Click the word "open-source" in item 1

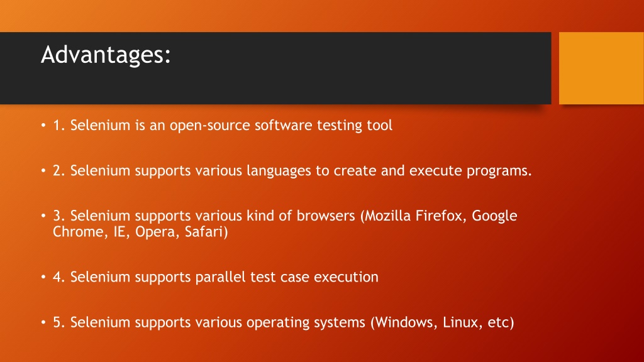210,126
